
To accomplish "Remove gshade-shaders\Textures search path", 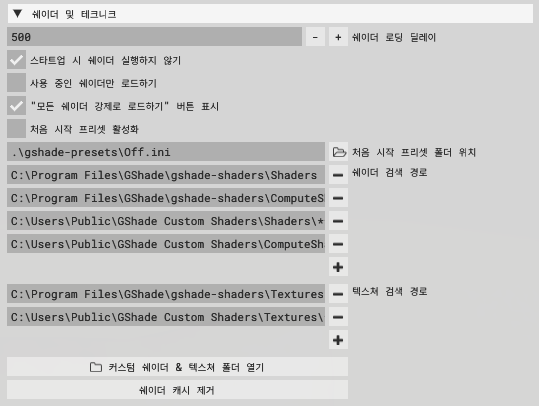I will tap(338, 294).
